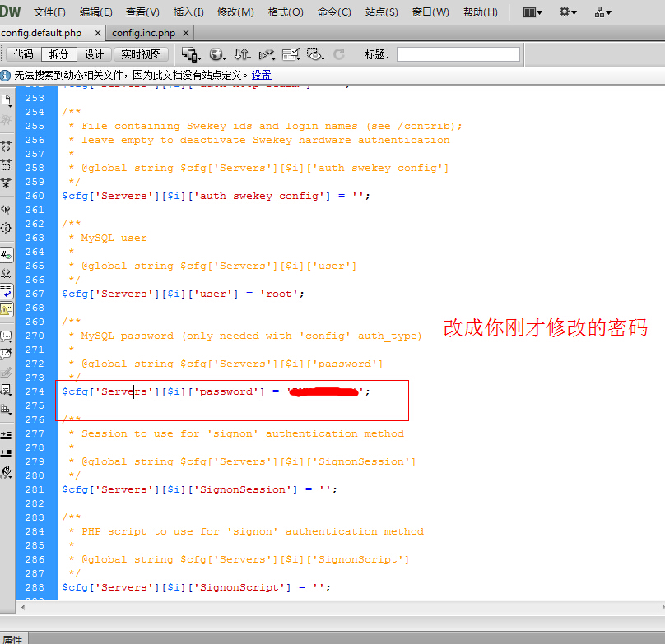This screenshot has height=644, width=665.
Task: Open Recent Snippets icon in coding toolbar
Action: coord(6,390)
